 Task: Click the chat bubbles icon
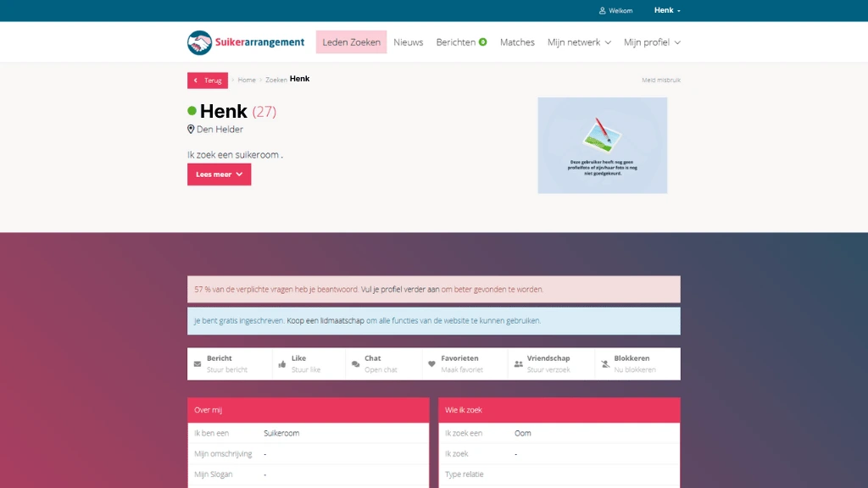coord(356,364)
